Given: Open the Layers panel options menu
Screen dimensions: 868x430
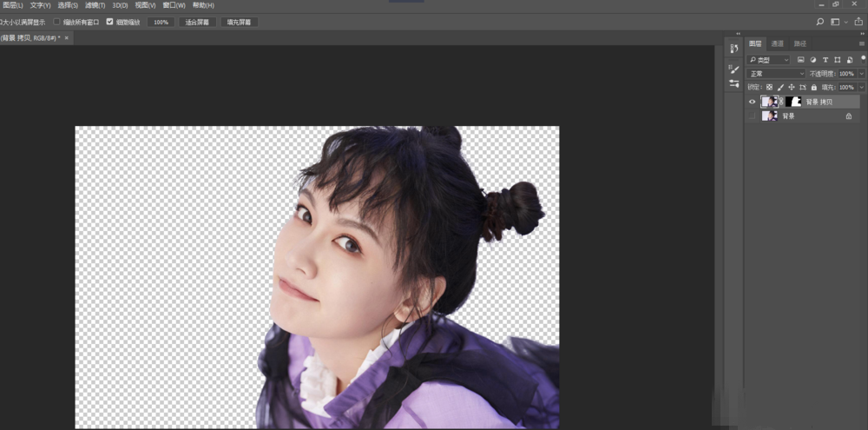Looking at the screenshot, I should 862,43.
